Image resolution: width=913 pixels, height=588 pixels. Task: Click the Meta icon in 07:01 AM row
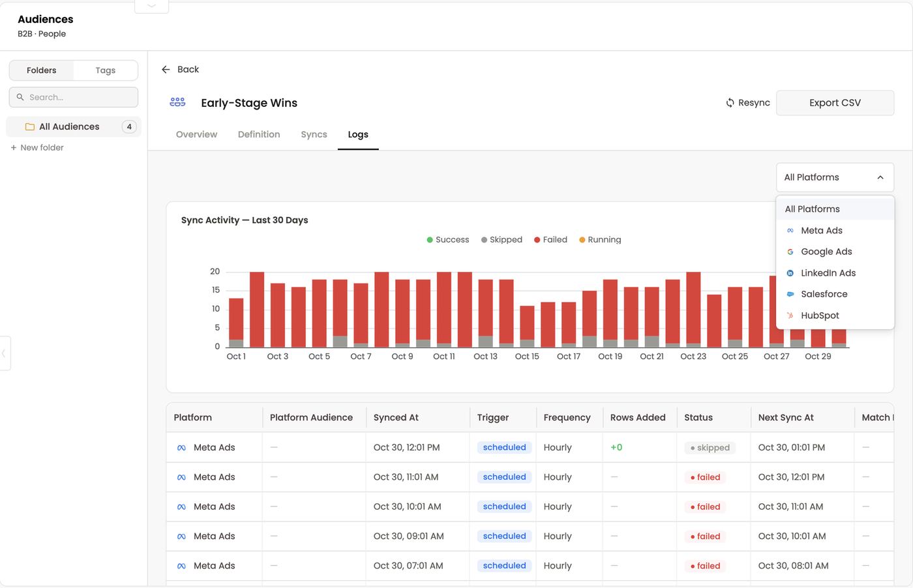point(181,566)
